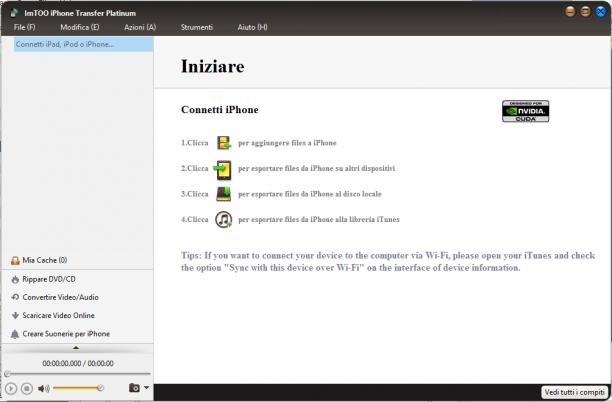Viewport: 612px width, 402px height.
Task: Open Rippare DVD/CD tool
Action: coord(49,279)
